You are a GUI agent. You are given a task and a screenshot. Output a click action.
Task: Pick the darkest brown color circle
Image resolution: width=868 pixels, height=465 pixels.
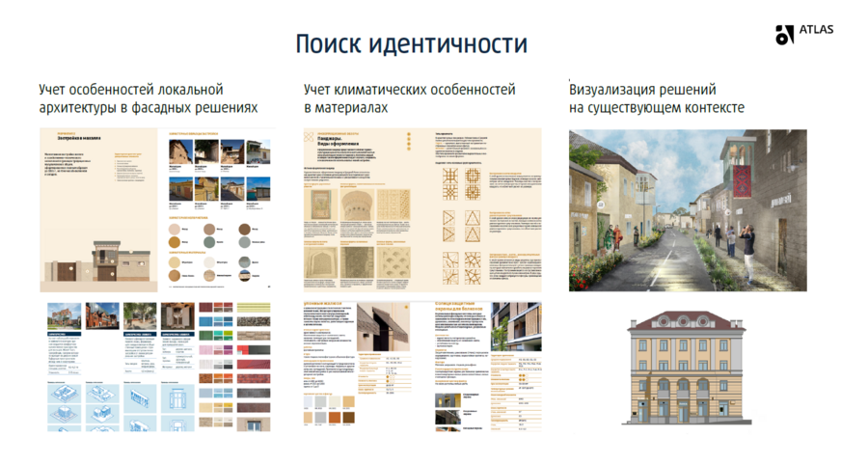point(244,230)
